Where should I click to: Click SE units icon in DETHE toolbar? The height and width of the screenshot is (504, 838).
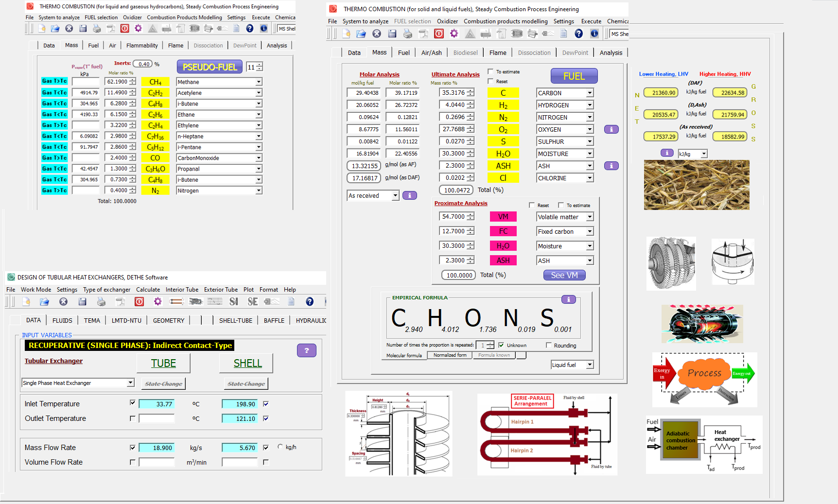[x=253, y=302]
